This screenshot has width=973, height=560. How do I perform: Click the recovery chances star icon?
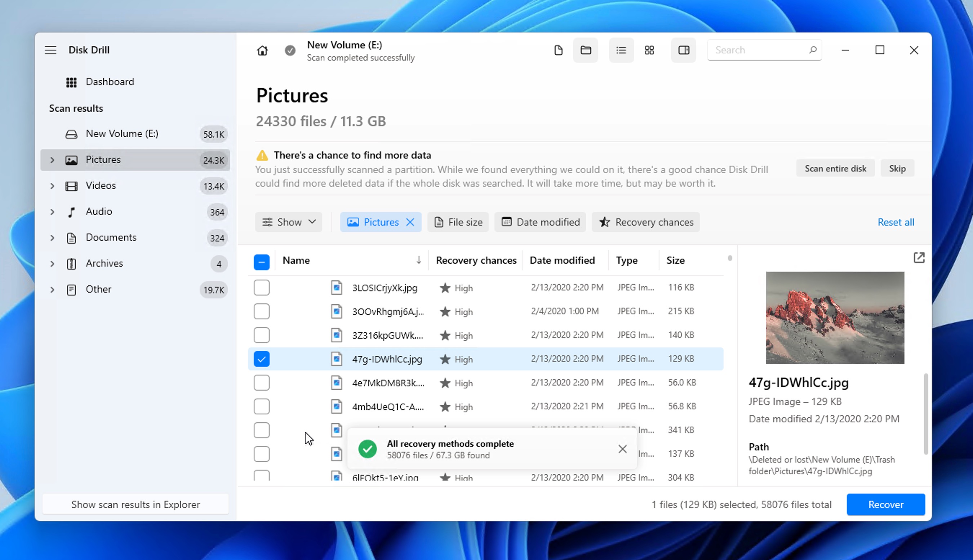click(x=605, y=222)
